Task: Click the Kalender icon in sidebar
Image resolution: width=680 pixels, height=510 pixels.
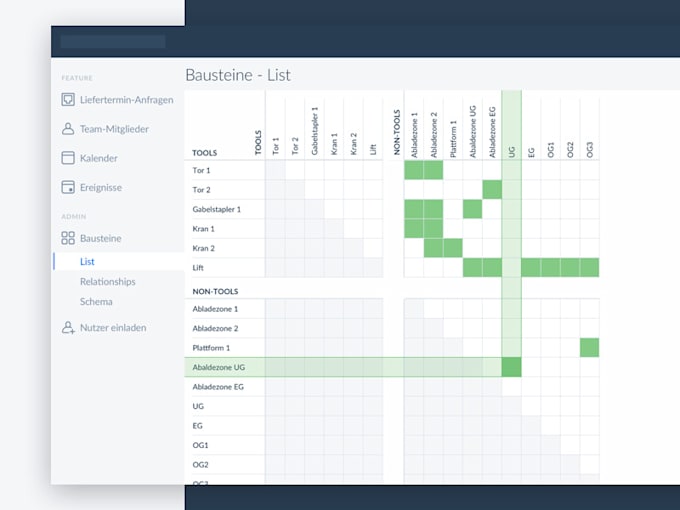Action: [x=68, y=158]
